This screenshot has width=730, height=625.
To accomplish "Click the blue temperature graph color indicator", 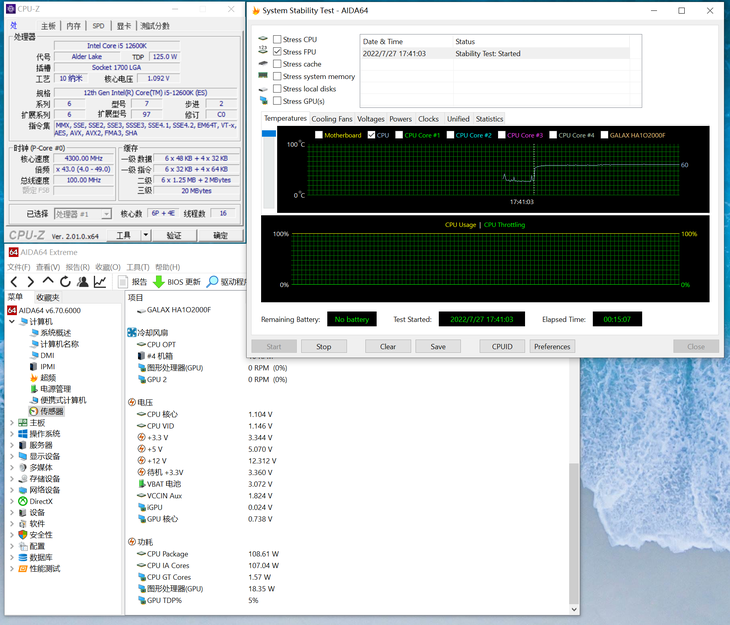I will (x=269, y=134).
